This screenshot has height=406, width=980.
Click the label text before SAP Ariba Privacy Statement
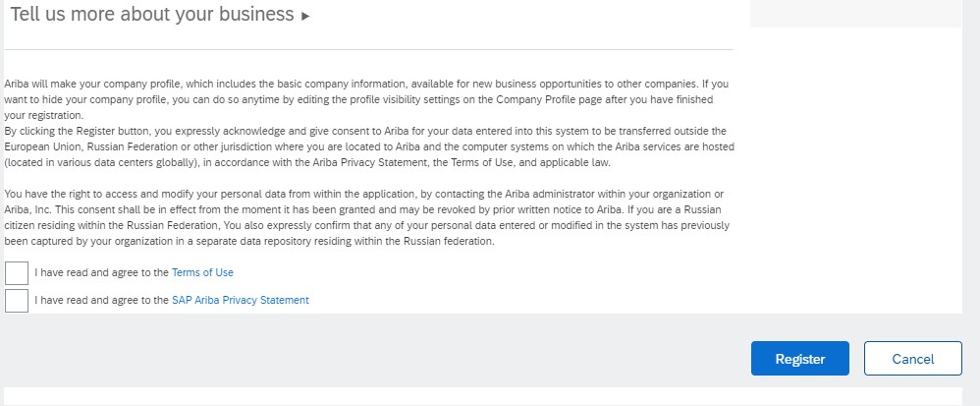pyautogui.click(x=102, y=300)
